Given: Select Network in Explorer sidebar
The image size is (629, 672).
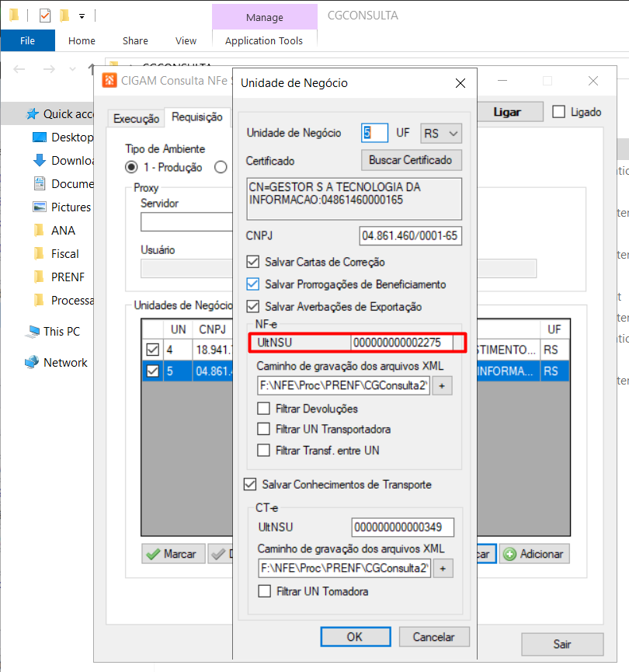Looking at the screenshot, I should click(56, 363).
